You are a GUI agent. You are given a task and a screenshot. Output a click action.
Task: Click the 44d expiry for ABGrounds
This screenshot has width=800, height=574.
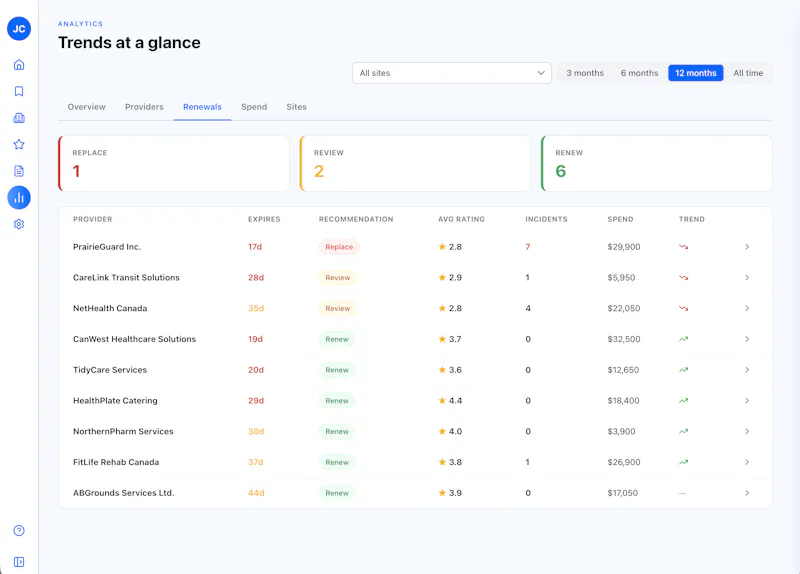(x=256, y=493)
